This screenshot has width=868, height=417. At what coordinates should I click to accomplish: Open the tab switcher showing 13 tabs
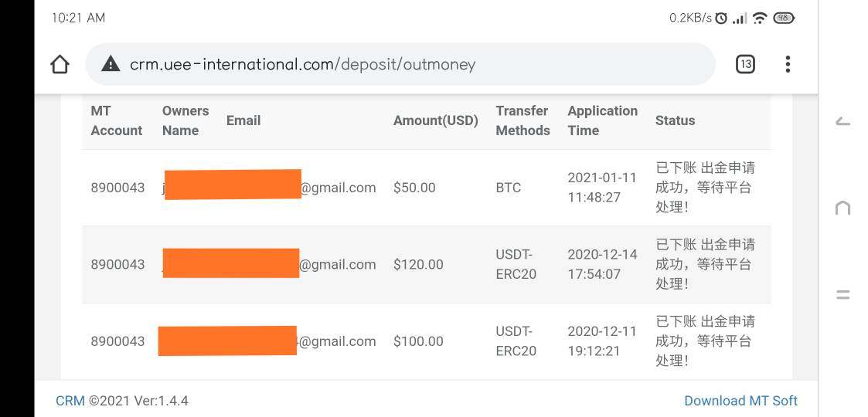click(745, 64)
